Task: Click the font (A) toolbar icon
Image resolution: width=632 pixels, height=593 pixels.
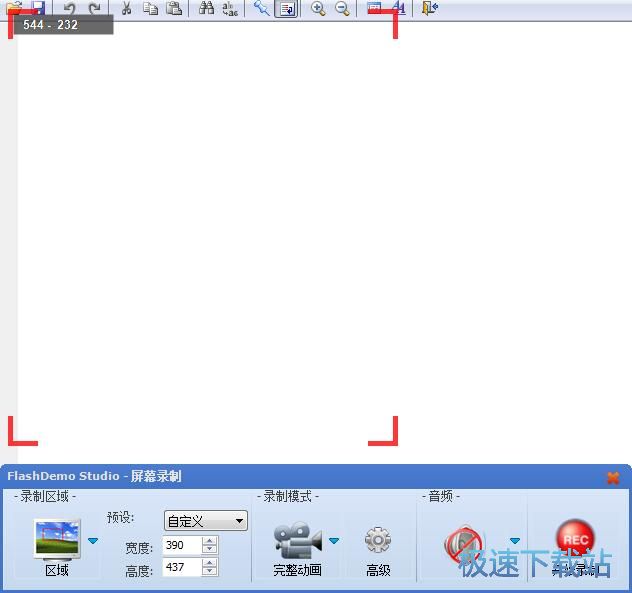Action: pyautogui.click(x=399, y=8)
